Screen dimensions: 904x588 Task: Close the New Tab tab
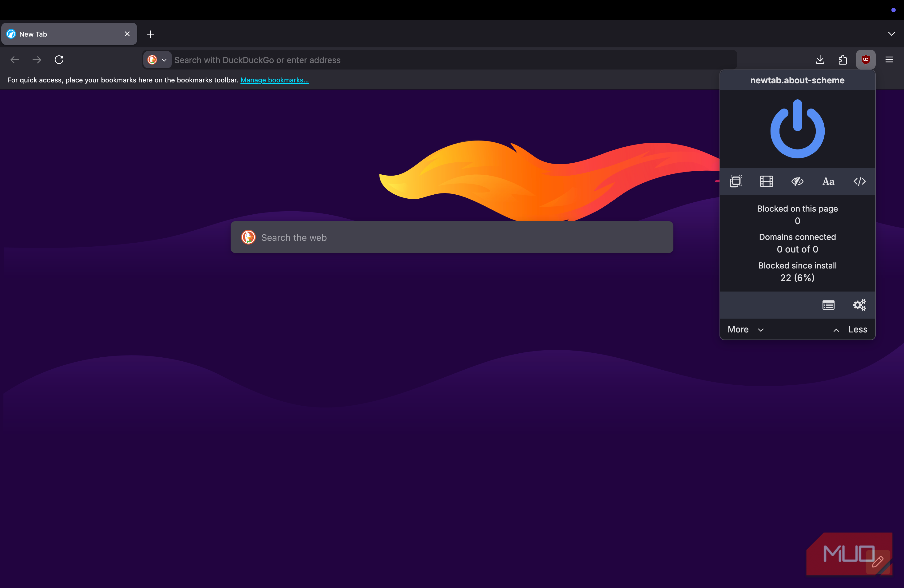pos(127,34)
